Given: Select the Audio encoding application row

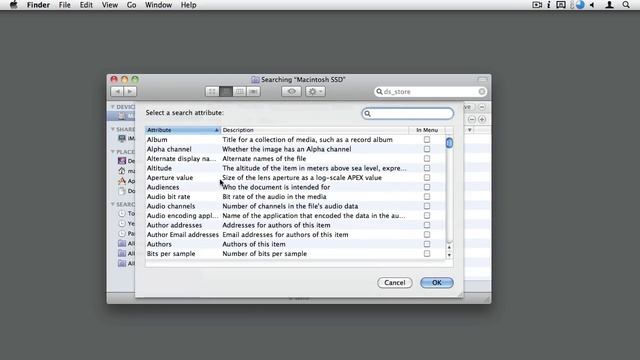Looking at the screenshot, I should 295,216.
